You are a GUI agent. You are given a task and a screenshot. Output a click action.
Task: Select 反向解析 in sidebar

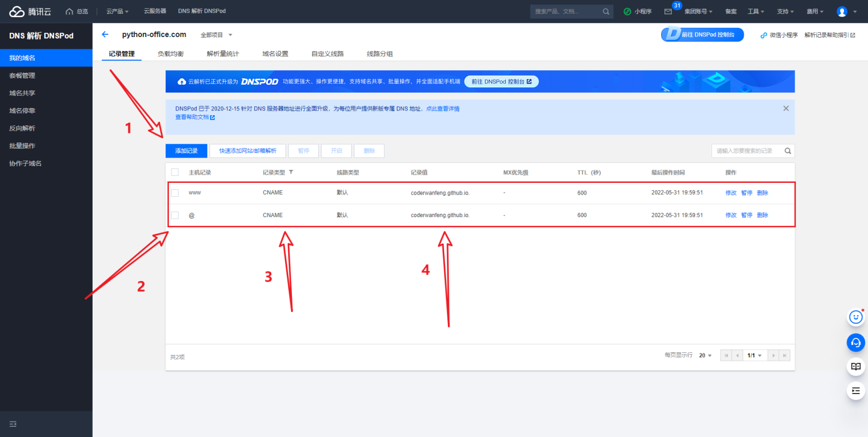[x=46, y=128]
